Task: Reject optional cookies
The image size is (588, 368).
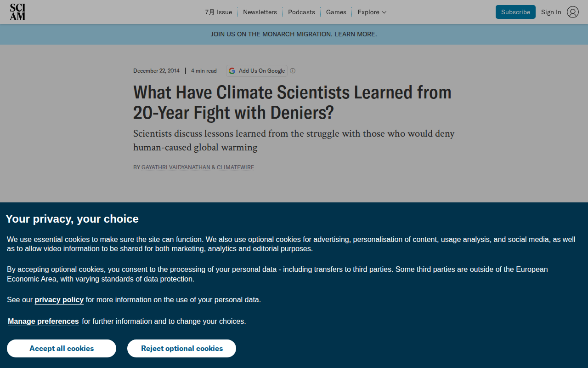Action: tap(182, 348)
